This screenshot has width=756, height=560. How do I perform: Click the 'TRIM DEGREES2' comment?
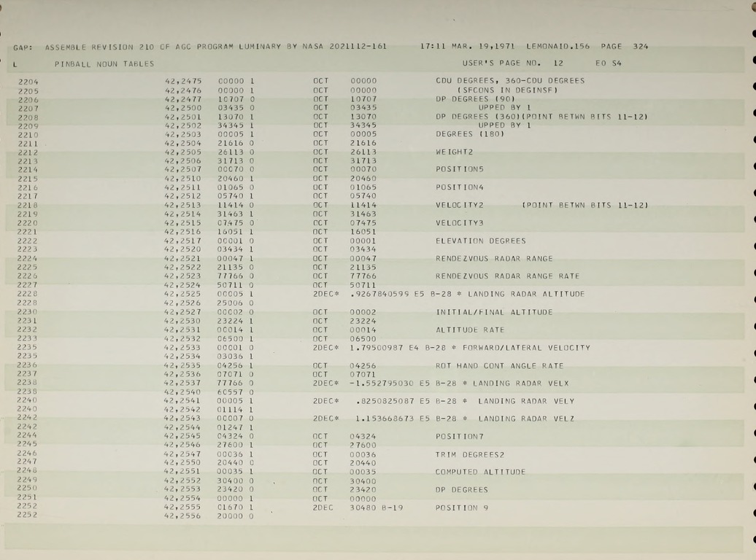[x=470, y=454]
